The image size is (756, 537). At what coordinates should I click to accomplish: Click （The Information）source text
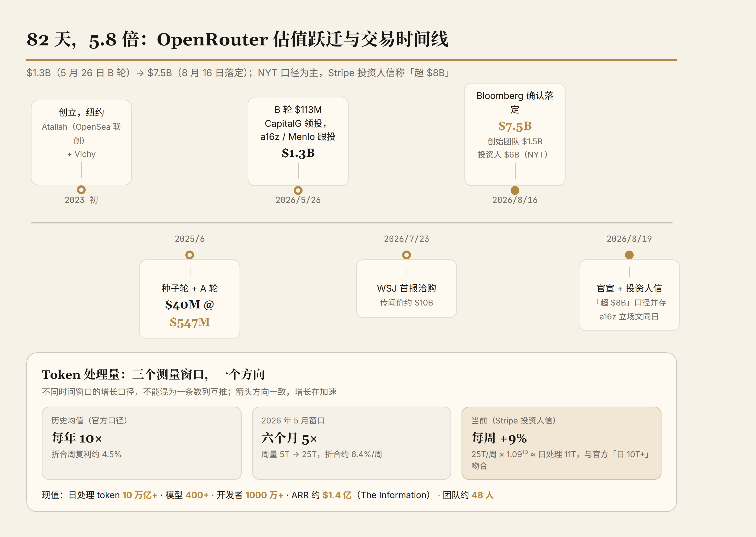tap(393, 495)
